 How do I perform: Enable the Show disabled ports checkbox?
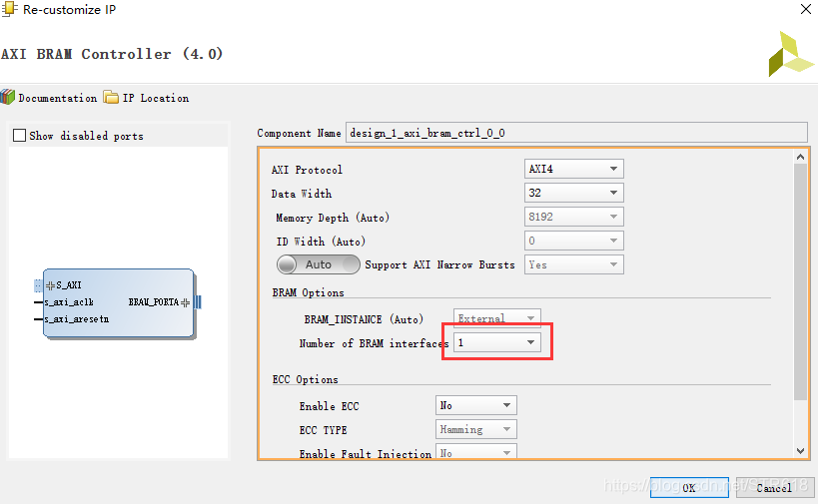click(19, 136)
